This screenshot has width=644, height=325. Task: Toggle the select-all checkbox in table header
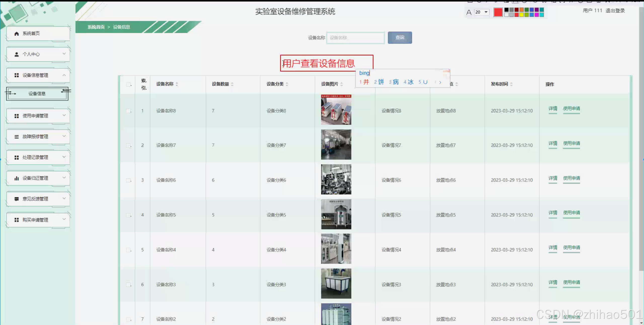coord(128,84)
